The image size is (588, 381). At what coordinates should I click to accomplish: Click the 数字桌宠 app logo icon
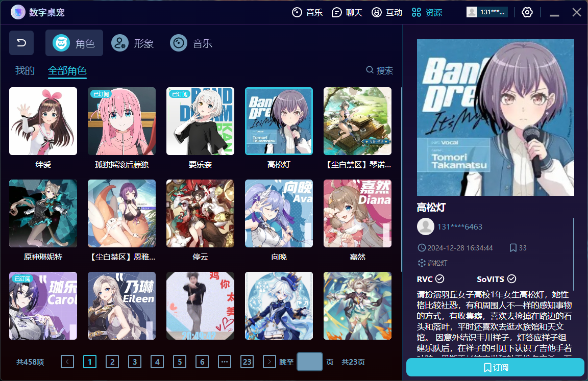click(18, 12)
